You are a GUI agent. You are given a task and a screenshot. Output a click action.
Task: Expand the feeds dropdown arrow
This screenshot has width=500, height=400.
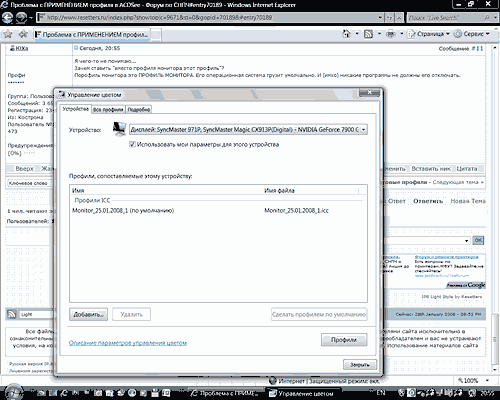click(379, 34)
